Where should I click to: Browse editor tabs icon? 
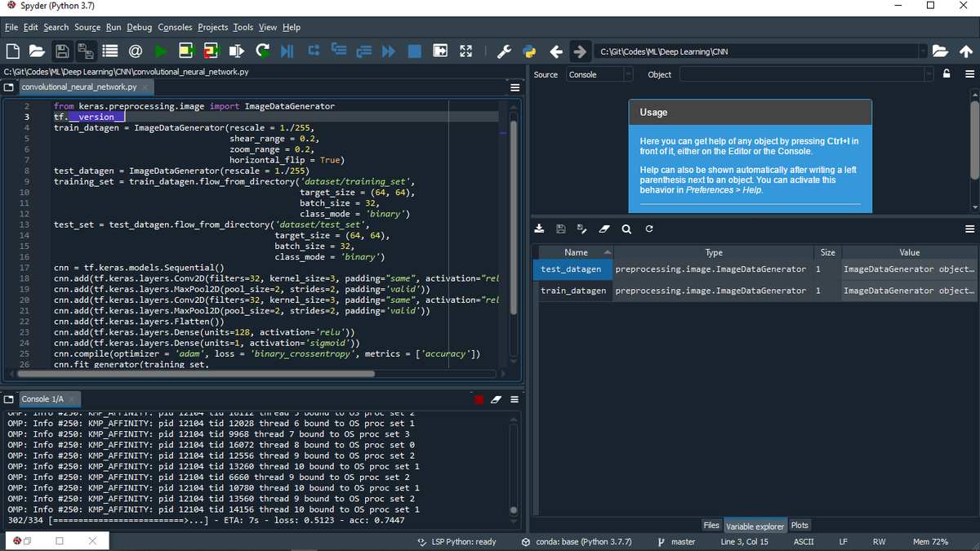[x=10, y=87]
